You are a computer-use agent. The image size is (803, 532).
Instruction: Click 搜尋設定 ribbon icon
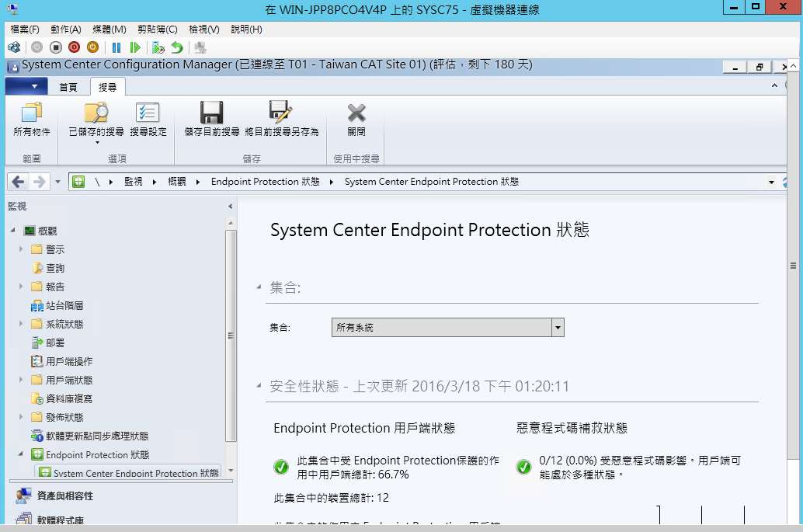pos(148,120)
